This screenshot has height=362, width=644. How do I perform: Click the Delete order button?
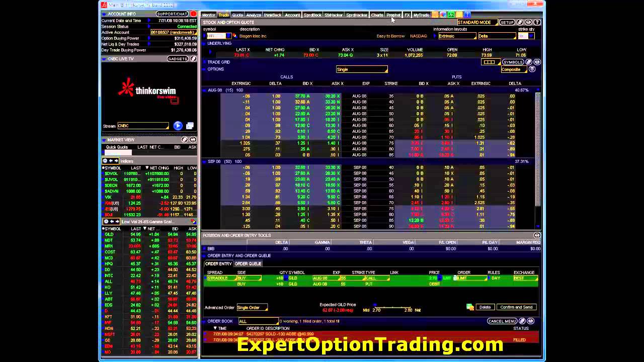pyautogui.click(x=485, y=307)
